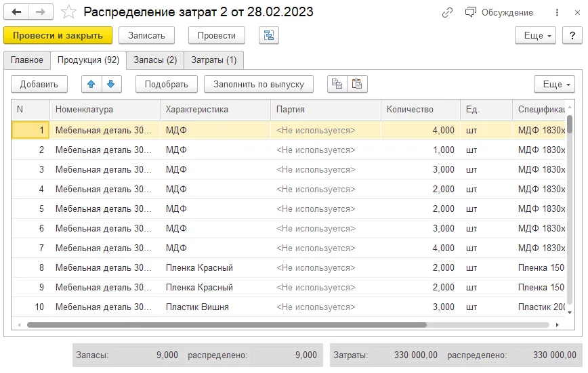588x373 pixels.
Task: Open help with the question mark button
Action: (572, 36)
